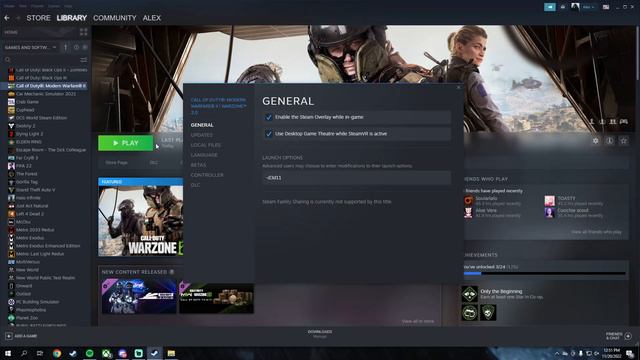This screenshot has width=640, height=360.
Task: Open Steam announcements button in top bar
Action: coord(550,7)
